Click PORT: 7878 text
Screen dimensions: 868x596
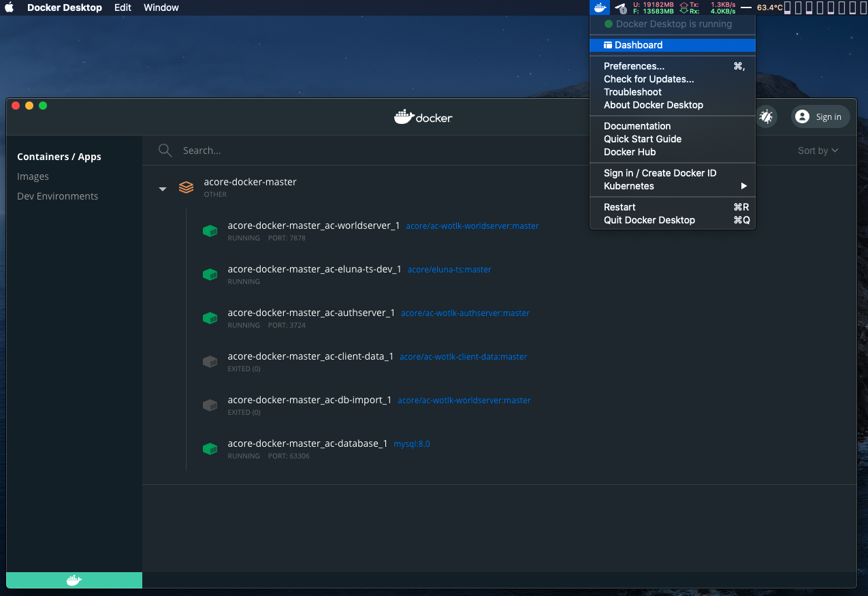point(287,238)
